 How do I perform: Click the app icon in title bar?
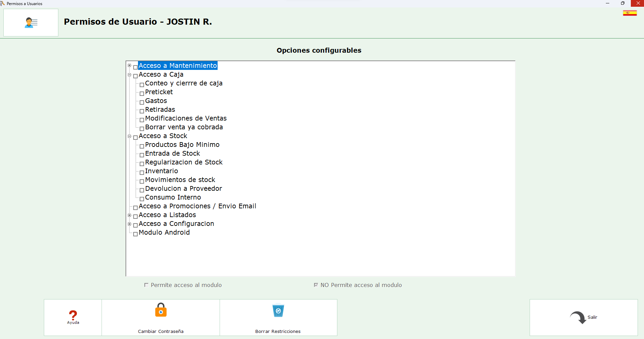3,3
